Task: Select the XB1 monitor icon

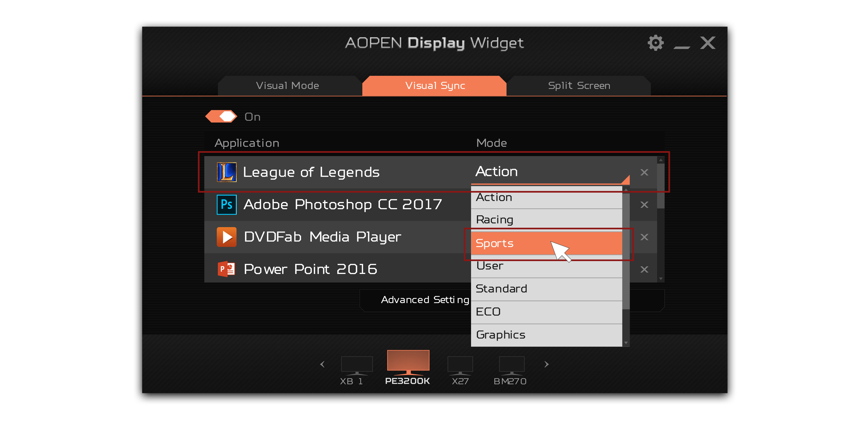Action: point(357,366)
